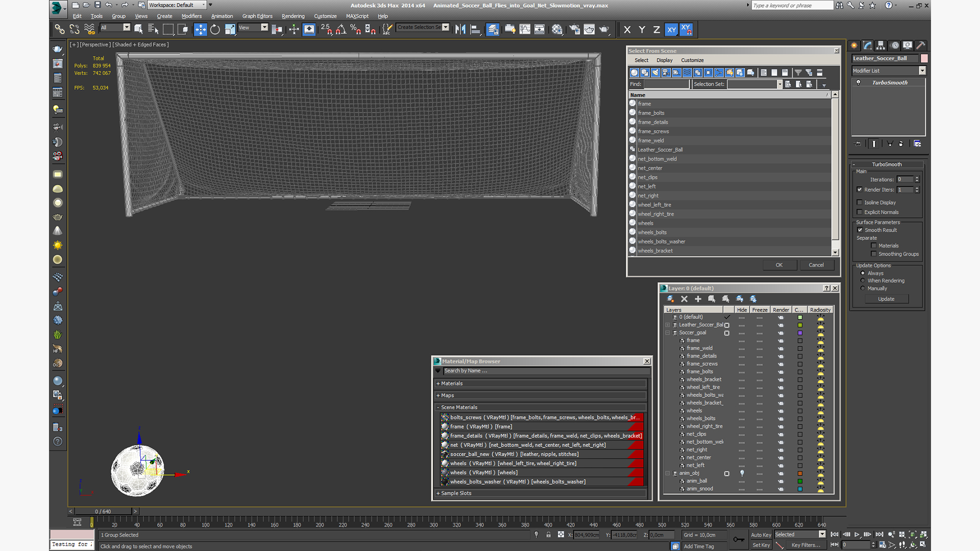Viewport: 980px width, 551px height.
Task: Activate the Select and Move tool
Action: coord(200,30)
